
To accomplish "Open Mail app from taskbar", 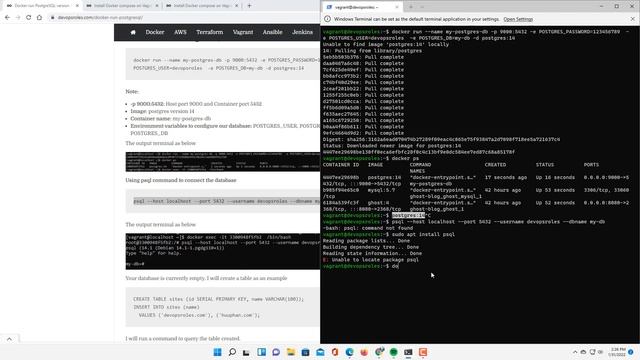I will tap(320, 352).
